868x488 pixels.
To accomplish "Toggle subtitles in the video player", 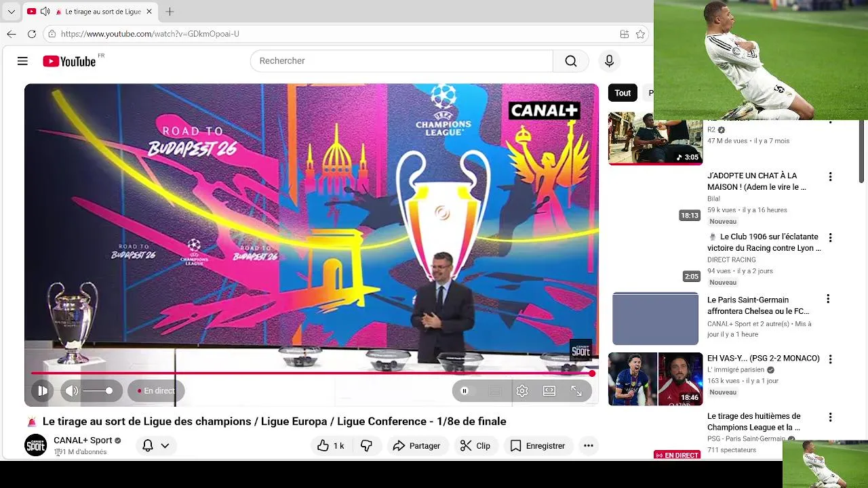I will point(495,390).
